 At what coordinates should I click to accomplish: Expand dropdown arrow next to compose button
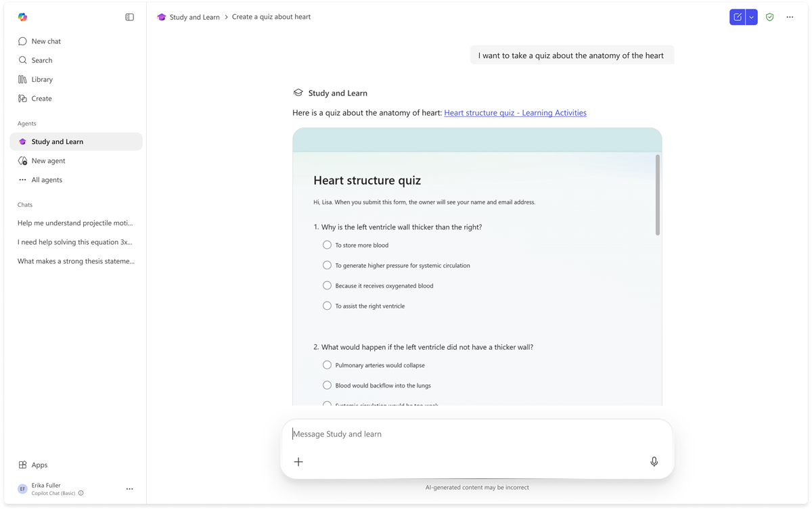752,17
